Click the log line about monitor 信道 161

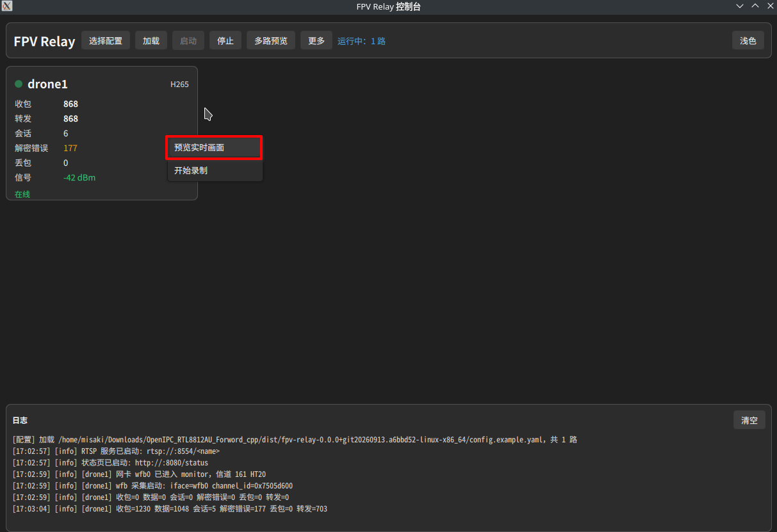pos(139,474)
